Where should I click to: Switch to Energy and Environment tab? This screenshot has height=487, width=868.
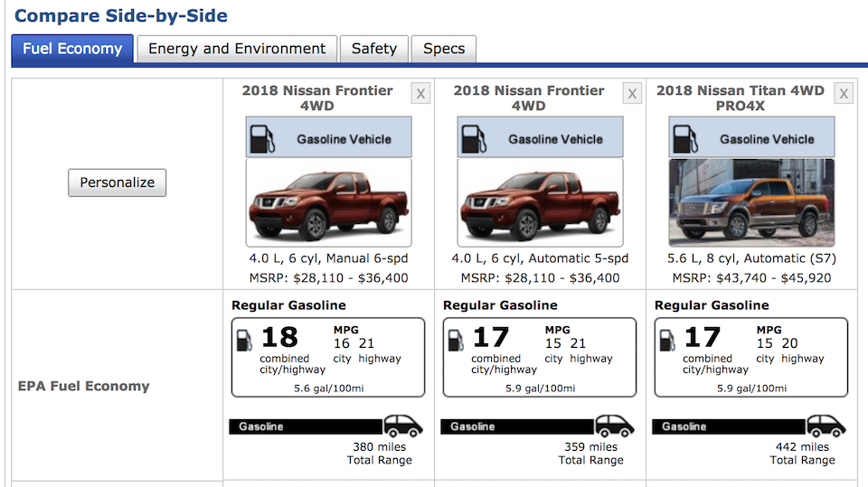pos(237,49)
